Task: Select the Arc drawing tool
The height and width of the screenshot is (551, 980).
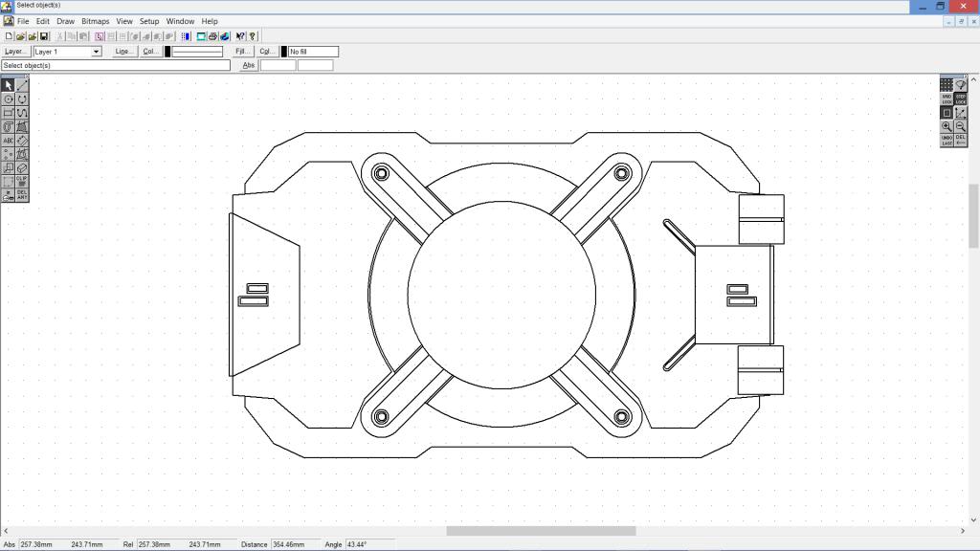Action: (22, 99)
